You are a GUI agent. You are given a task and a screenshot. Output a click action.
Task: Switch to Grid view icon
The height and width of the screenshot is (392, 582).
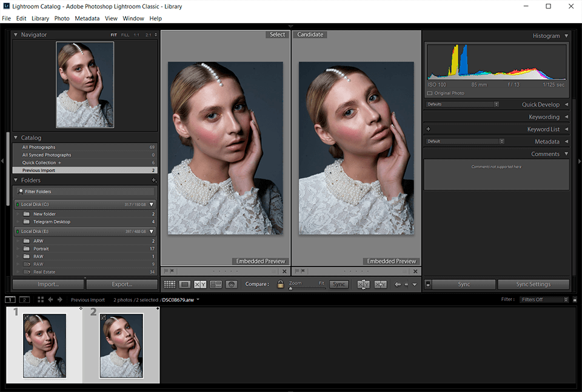[170, 284]
